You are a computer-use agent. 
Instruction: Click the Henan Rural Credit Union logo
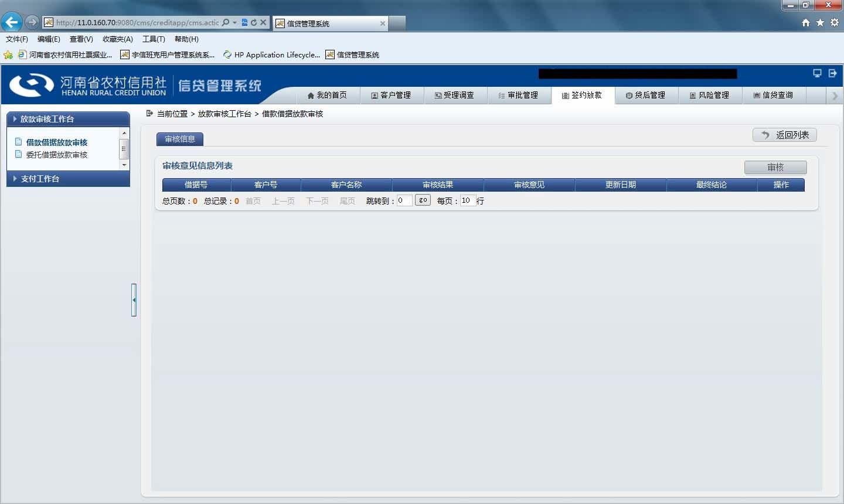tap(88, 85)
